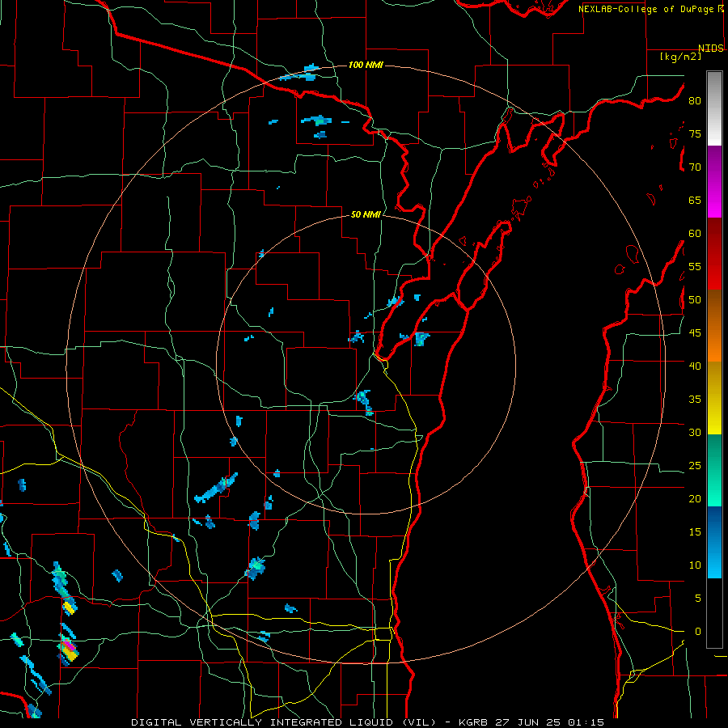Select the purple-magenta segment of the color bar

point(714,181)
